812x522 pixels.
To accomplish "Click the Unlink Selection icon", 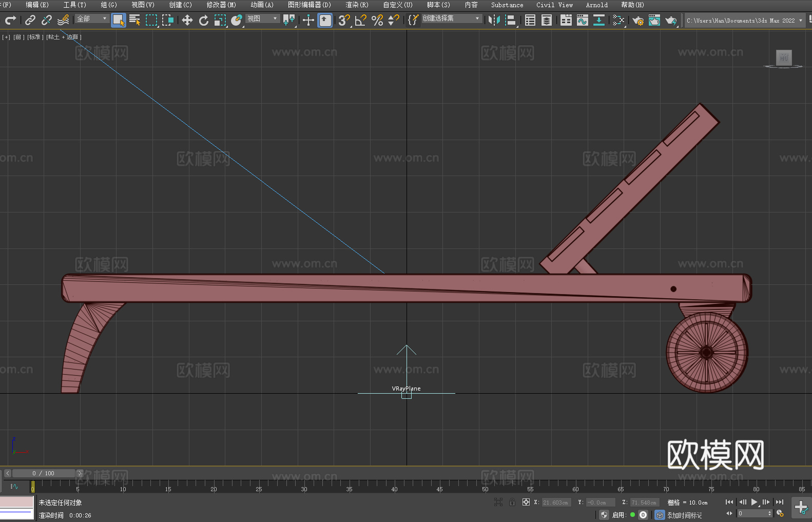I will coord(47,20).
